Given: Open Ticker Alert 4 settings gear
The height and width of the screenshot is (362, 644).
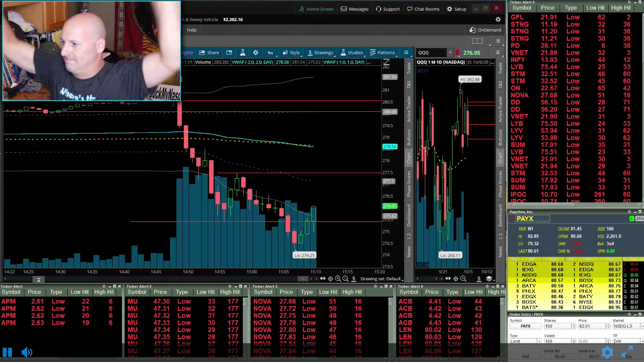Looking at the screenshot, I should [487, 286].
